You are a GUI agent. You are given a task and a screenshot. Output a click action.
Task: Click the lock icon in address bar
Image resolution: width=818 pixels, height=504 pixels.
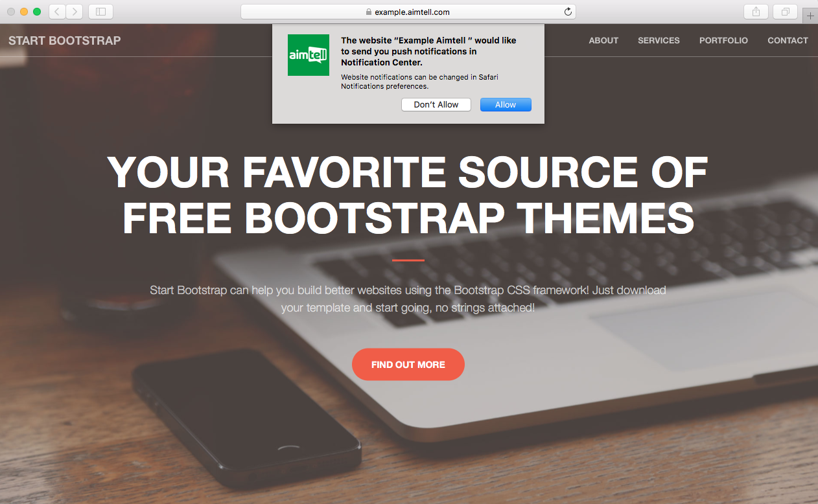pyautogui.click(x=369, y=12)
